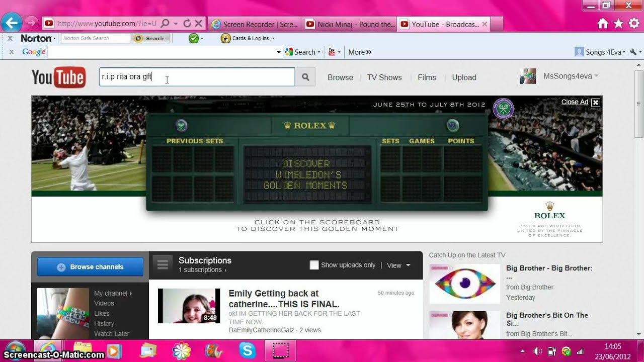Open Favorites star icon
The height and width of the screenshot is (362, 644).
[x=618, y=24]
